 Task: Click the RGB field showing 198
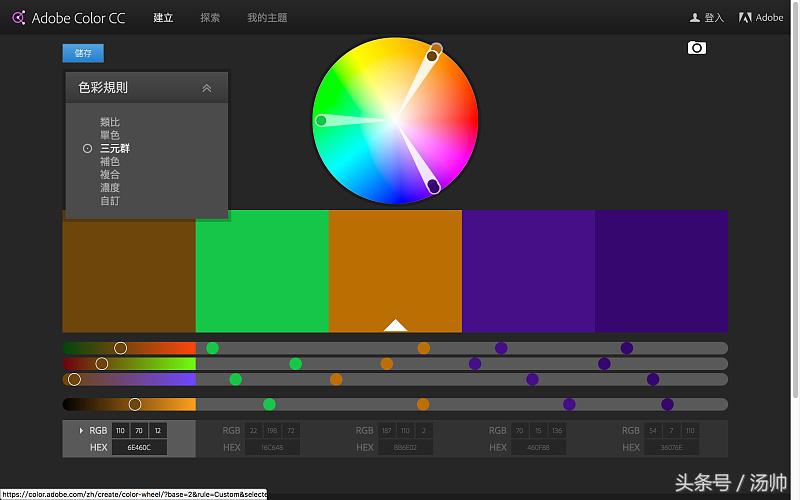point(272,431)
